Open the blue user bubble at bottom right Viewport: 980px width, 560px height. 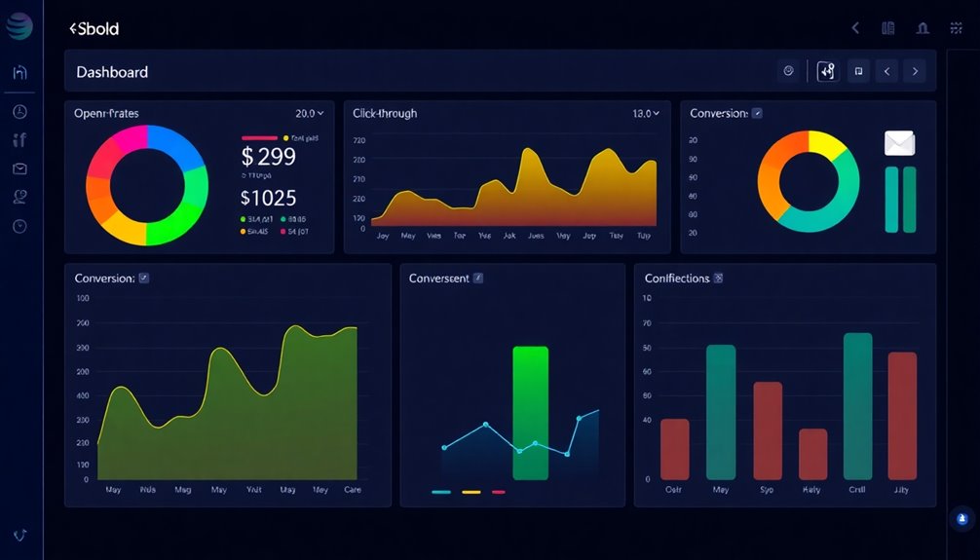click(961, 518)
